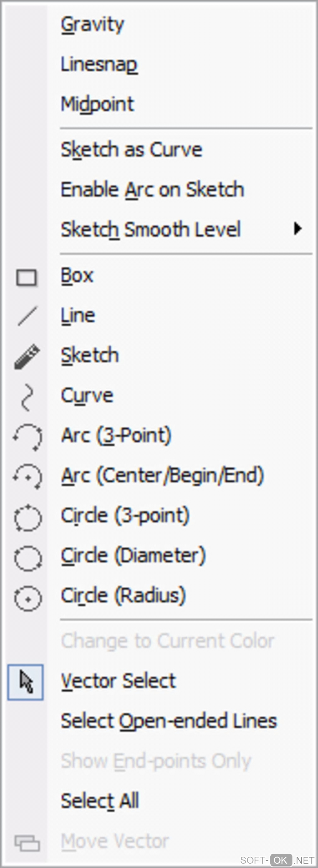Viewport: 318px width, 868px height.
Task: Click the Vector Select arrow icon
Action: (x=26, y=682)
